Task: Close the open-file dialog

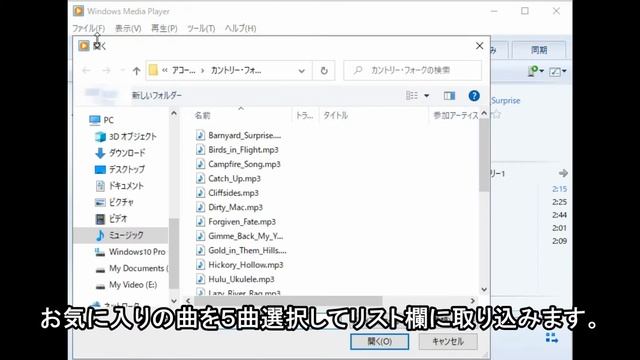Action: (480, 46)
